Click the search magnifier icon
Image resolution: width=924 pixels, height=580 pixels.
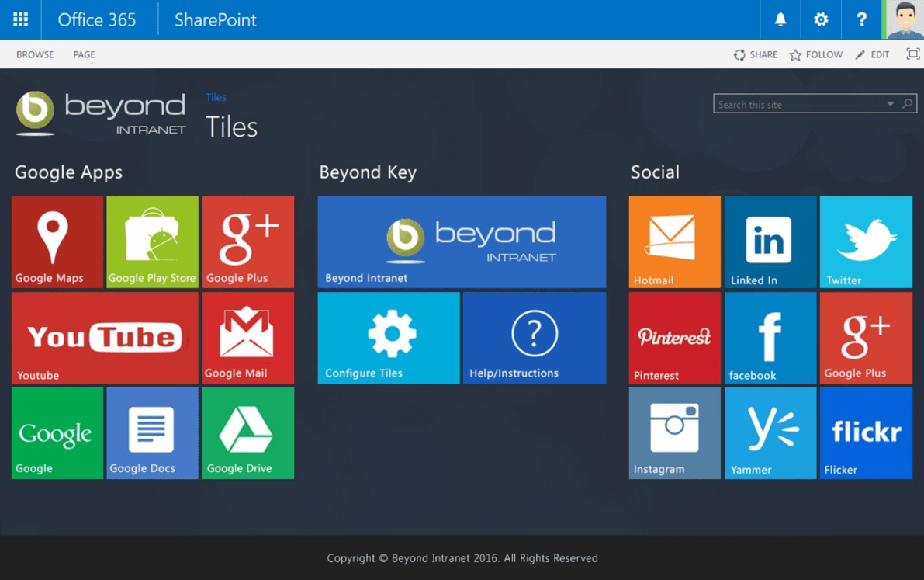908,104
